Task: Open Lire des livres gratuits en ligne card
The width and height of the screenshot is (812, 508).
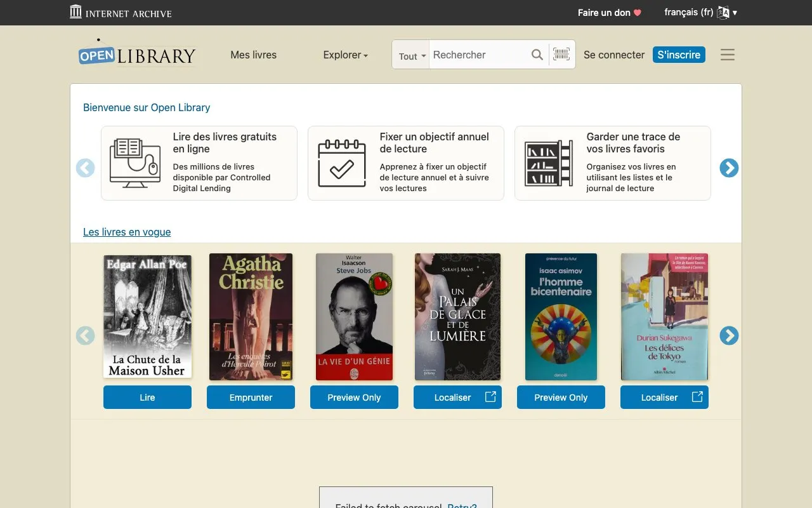Action: [199, 163]
